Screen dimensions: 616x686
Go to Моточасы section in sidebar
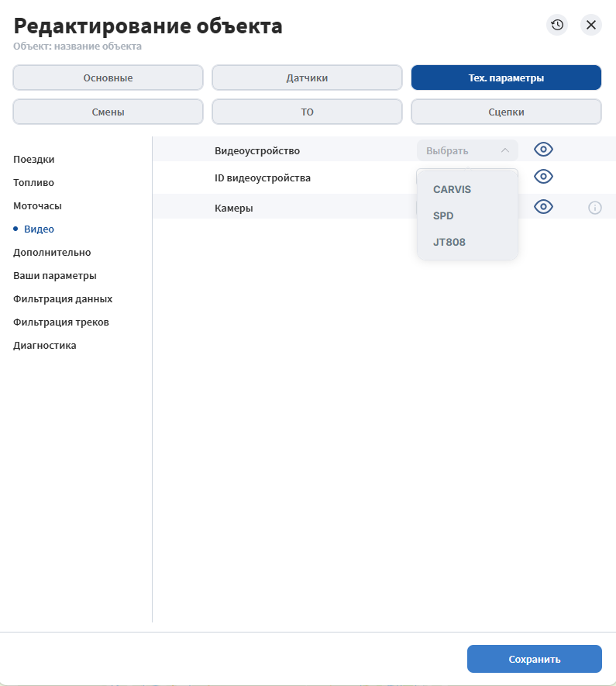(x=37, y=205)
